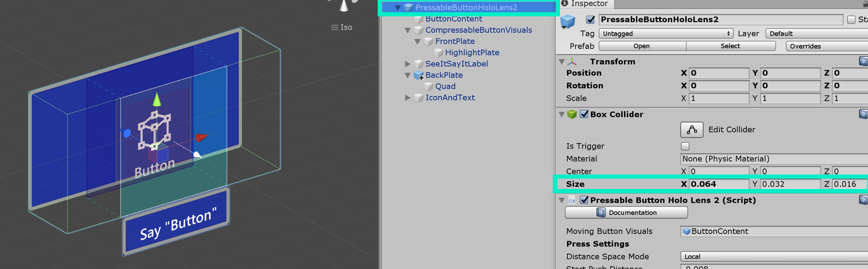
Task: Select Quad object in hierarchy
Action: (x=445, y=86)
